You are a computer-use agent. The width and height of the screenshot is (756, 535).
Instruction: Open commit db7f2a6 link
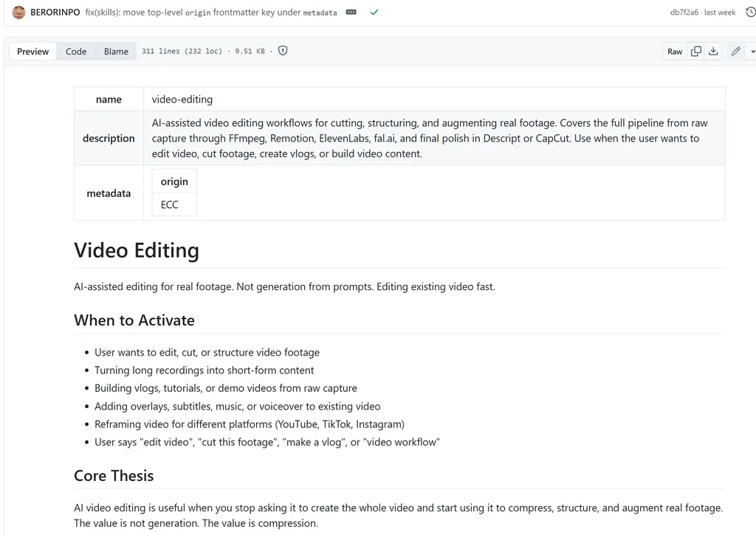pyautogui.click(x=684, y=13)
